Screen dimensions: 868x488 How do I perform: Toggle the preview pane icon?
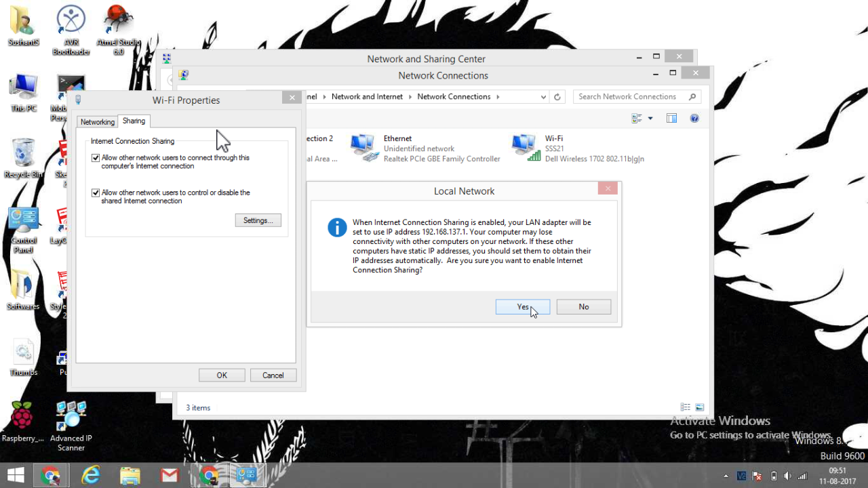click(x=671, y=119)
